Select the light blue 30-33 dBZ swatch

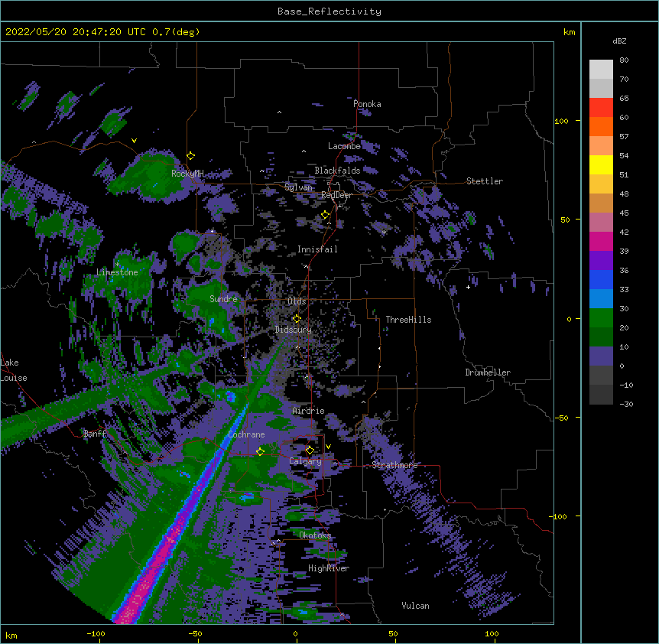point(601,299)
